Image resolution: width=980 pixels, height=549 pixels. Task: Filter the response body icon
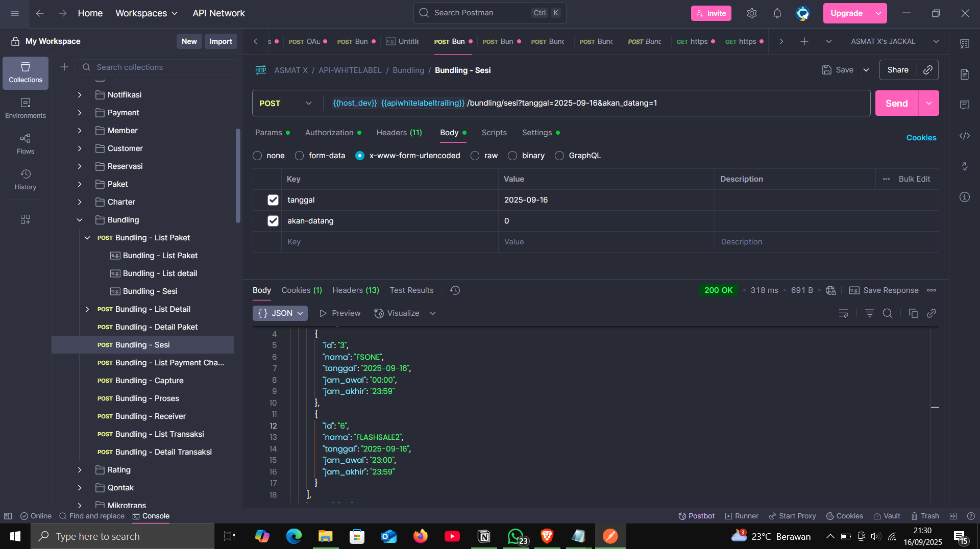click(x=870, y=313)
